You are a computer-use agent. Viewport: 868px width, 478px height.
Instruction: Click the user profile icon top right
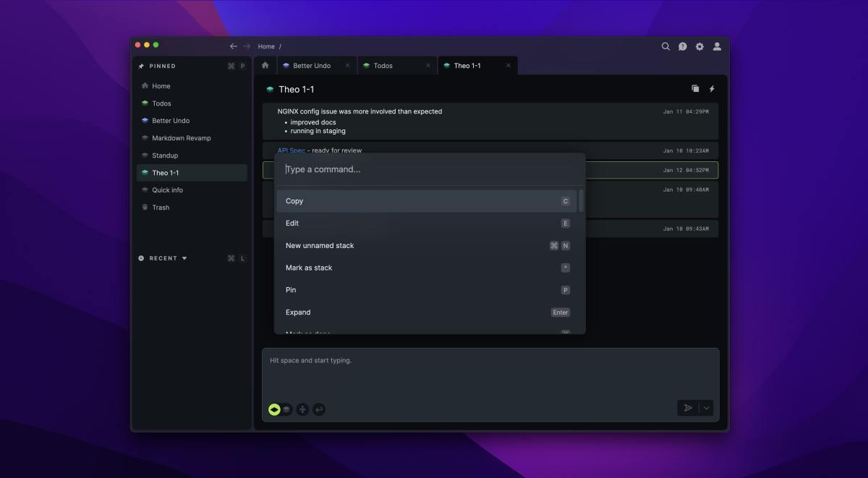[717, 46]
